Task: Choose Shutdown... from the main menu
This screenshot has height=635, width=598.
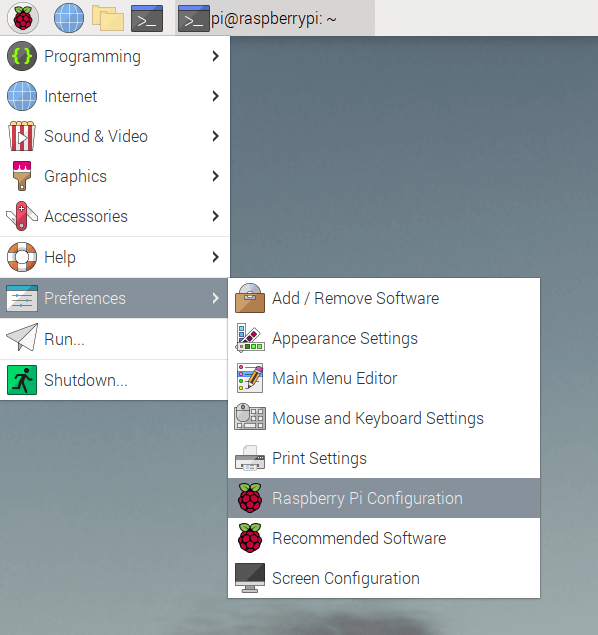Action: coord(115,380)
